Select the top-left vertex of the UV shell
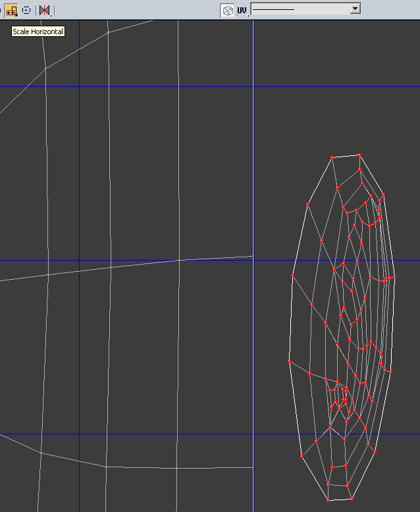The width and height of the screenshot is (420, 512). coord(332,157)
